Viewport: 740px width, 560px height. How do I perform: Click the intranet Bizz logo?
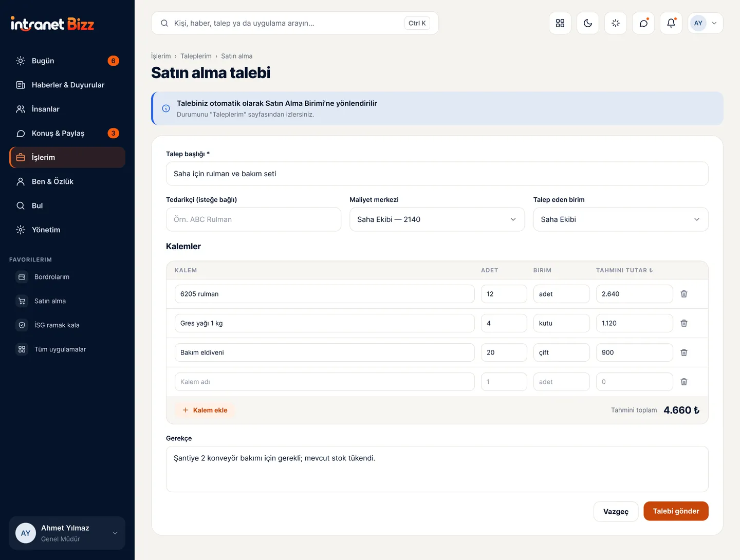(52, 24)
